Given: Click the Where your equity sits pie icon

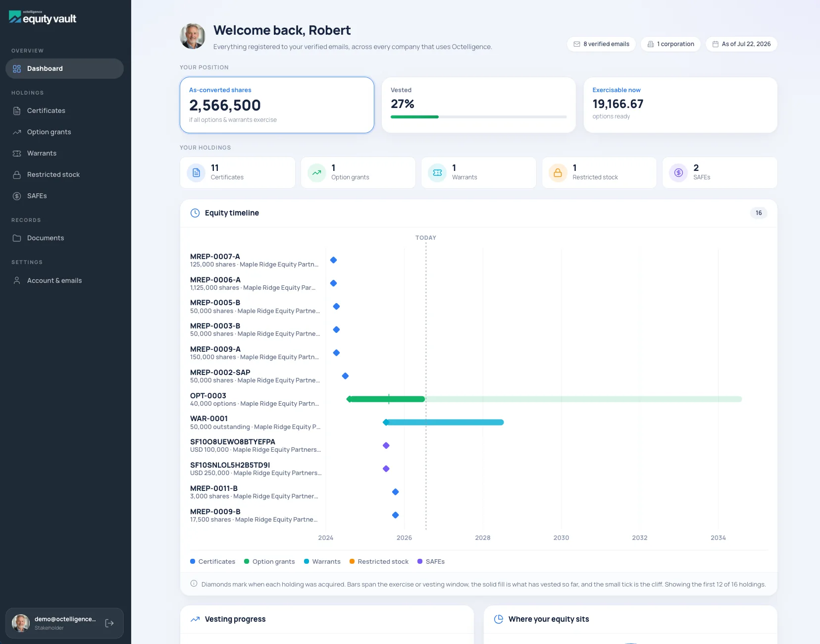Looking at the screenshot, I should [499, 619].
